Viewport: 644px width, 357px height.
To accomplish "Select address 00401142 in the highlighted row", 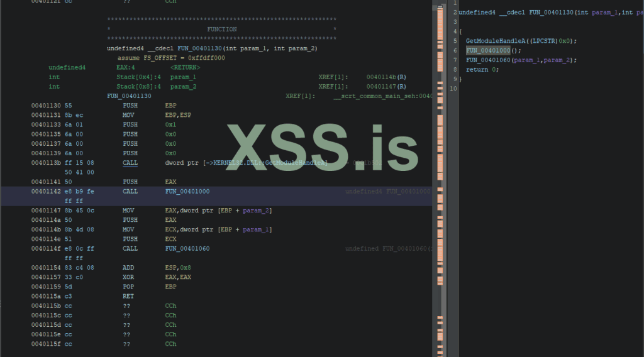I will 46,192.
